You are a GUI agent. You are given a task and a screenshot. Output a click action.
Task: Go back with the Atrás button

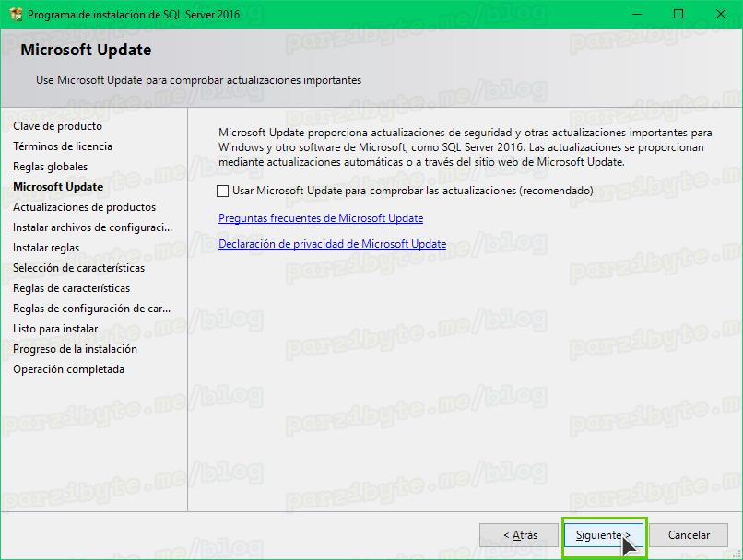519,535
